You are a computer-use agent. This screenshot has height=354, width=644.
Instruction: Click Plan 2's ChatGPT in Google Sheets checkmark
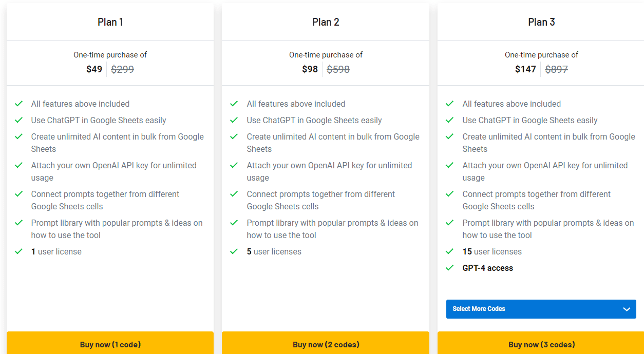point(235,120)
